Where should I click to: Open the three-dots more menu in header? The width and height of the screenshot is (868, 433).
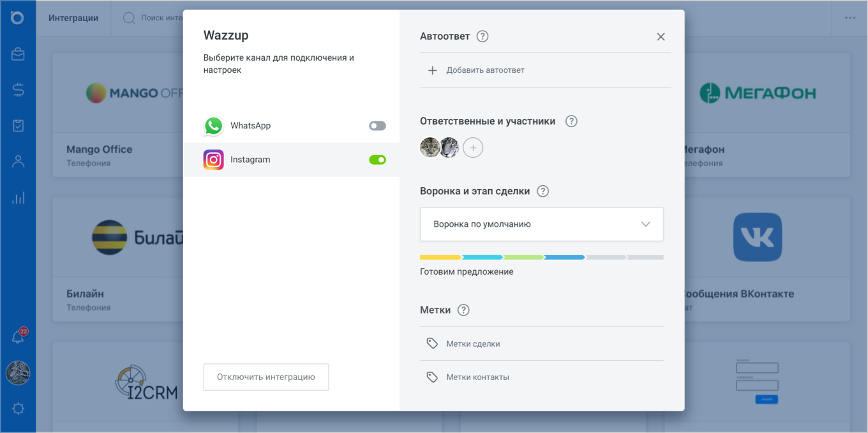pos(850,18)
